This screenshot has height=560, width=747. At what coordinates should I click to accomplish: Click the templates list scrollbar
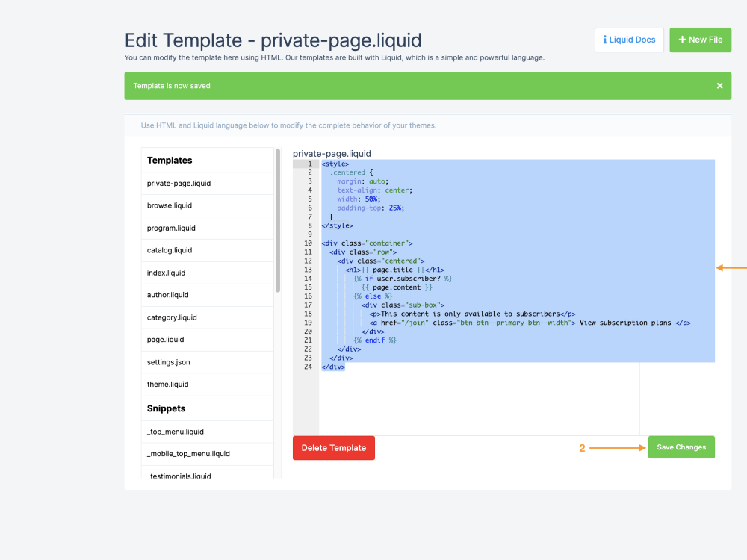pos(278,221)
